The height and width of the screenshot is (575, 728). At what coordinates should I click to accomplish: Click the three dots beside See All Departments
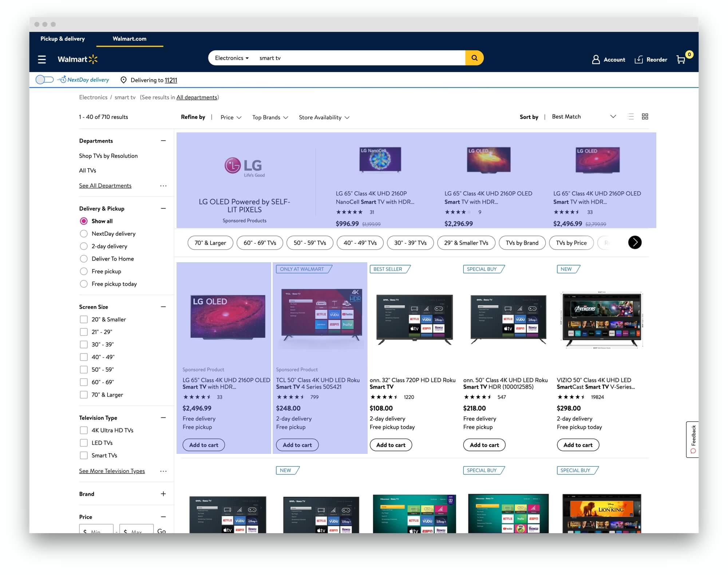[x=163, y=186]
